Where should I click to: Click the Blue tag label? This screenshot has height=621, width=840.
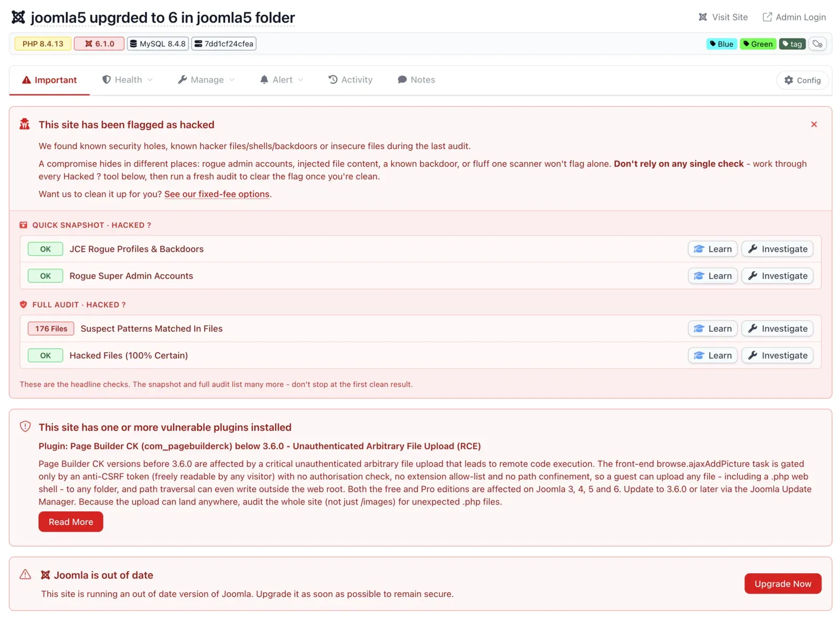pos(721,44)
